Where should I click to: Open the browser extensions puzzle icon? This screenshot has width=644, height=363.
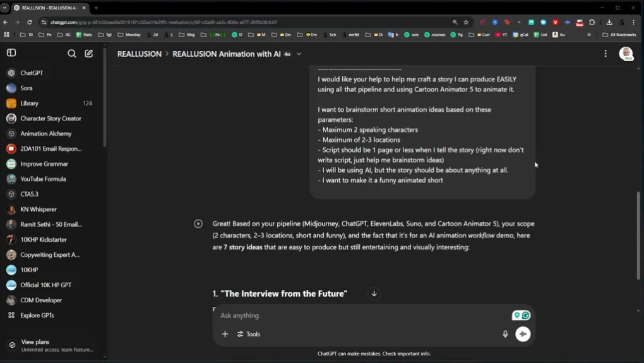592,22
